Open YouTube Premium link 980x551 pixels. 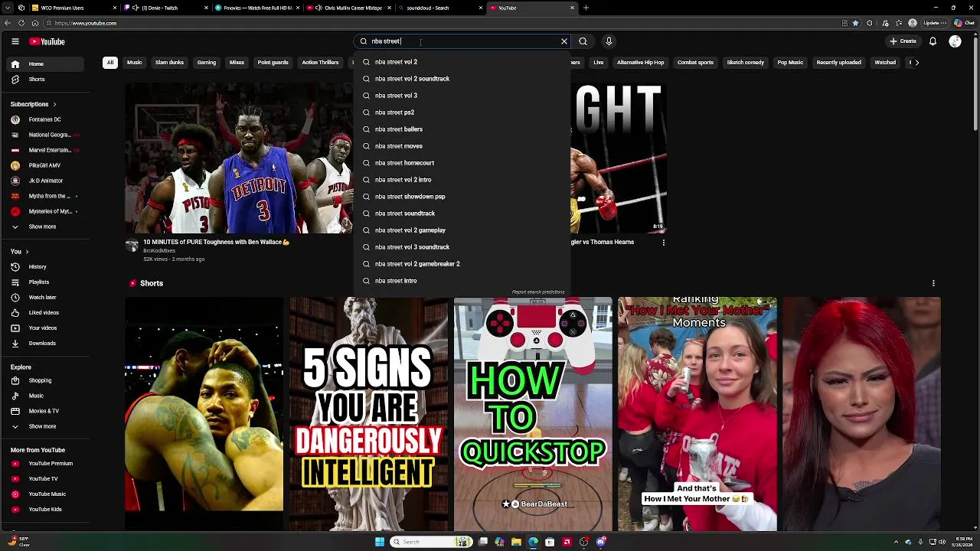tap(45, 464)
